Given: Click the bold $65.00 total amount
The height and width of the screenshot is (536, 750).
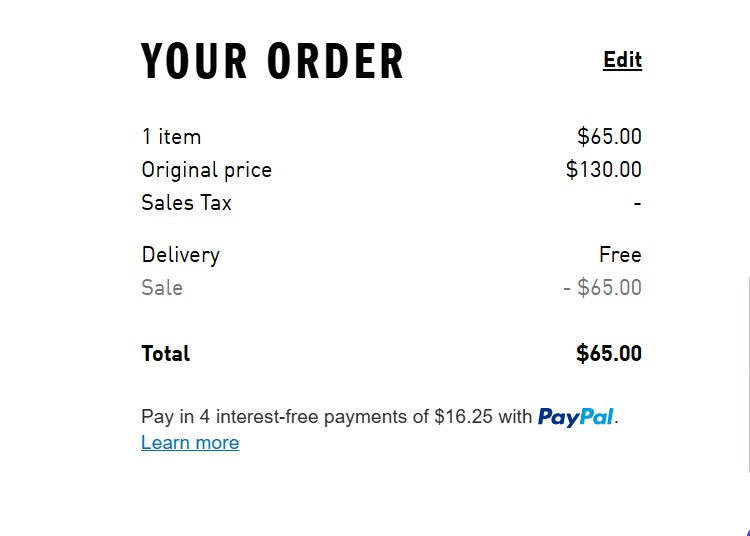Looking at the screenshot, I should coord(609,354).
